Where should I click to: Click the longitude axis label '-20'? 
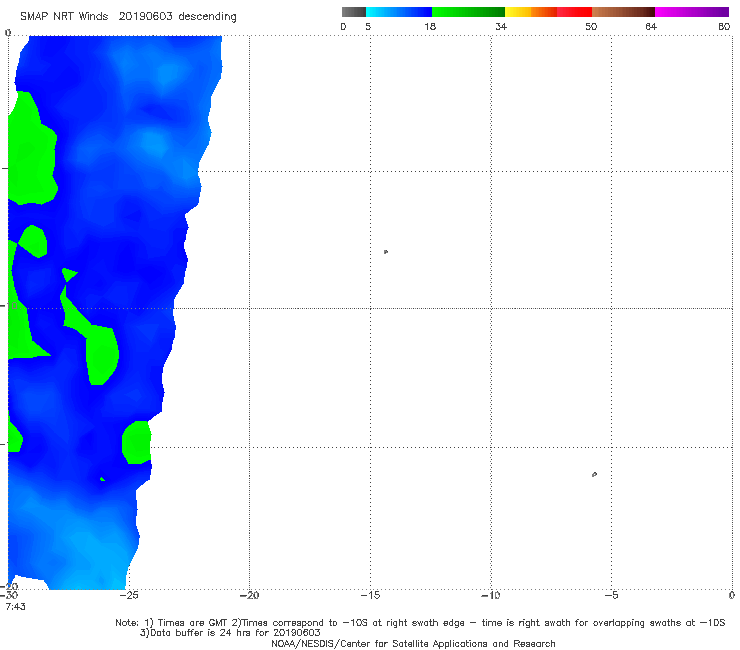click(x=249, y=595)
